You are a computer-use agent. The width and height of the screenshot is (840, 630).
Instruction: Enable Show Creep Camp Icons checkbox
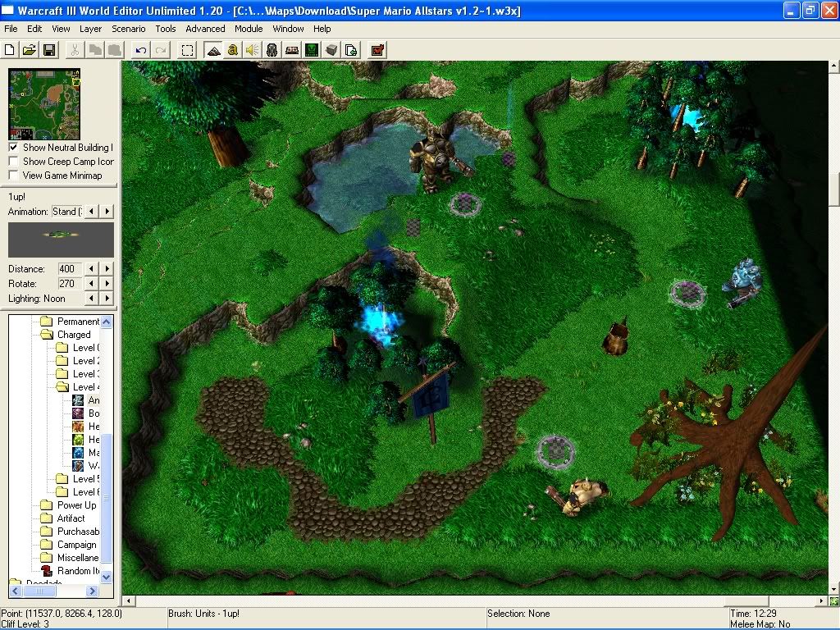pyautogui.click(x=14, y=162)
